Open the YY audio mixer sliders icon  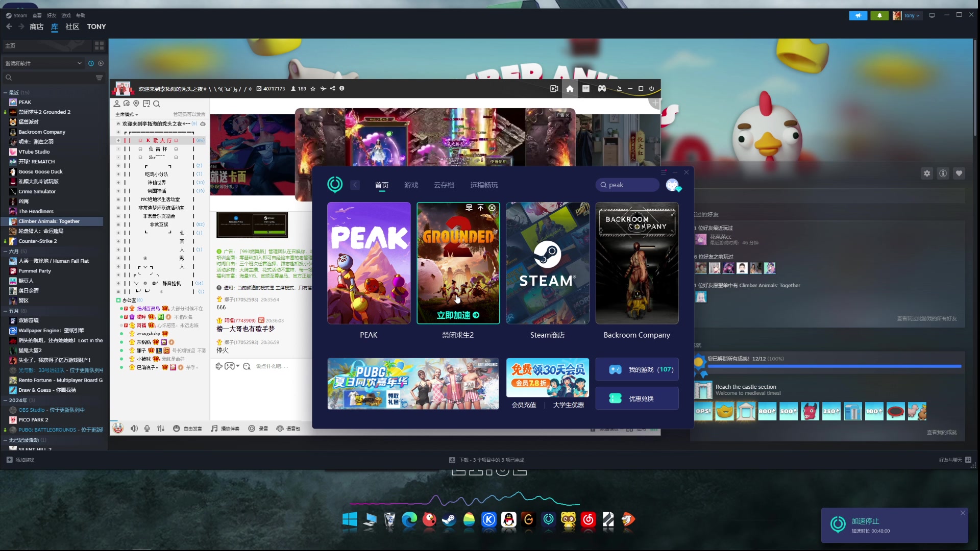pyautogui.click(x=161, y=429)
